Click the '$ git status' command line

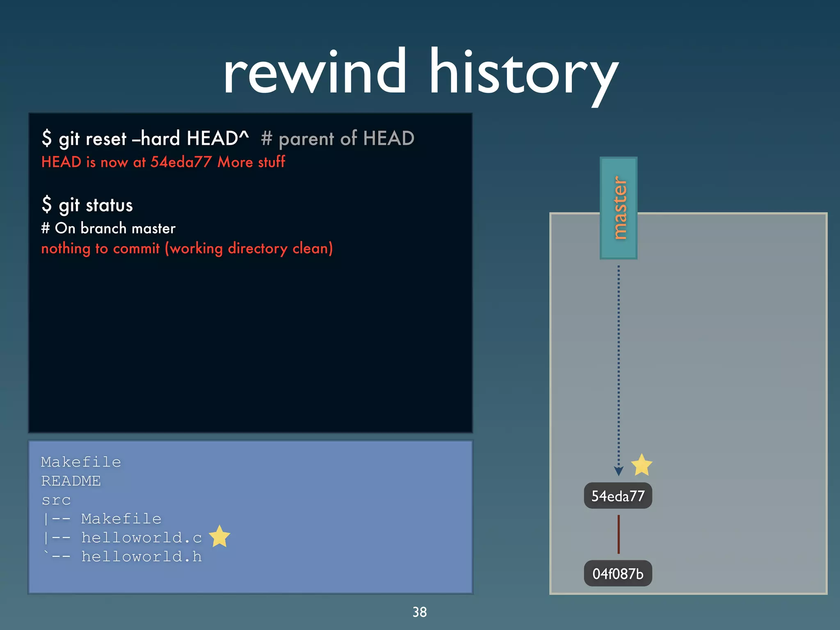[x=87, y=205]
